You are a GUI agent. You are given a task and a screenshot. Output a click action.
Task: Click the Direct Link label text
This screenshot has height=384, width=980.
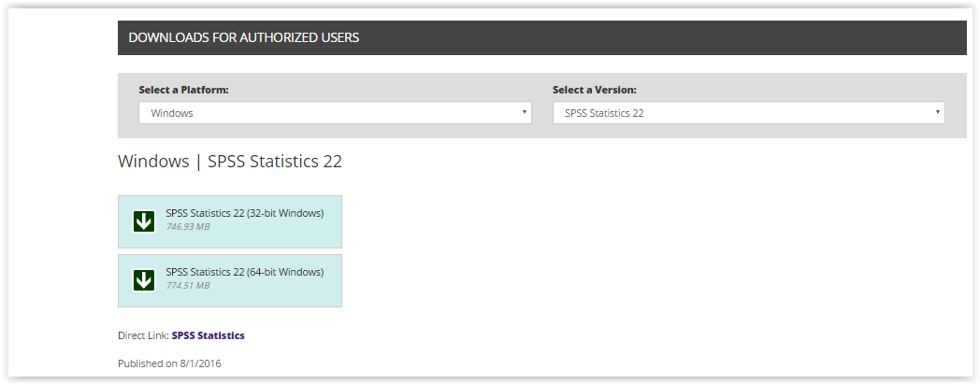[143, 336]
